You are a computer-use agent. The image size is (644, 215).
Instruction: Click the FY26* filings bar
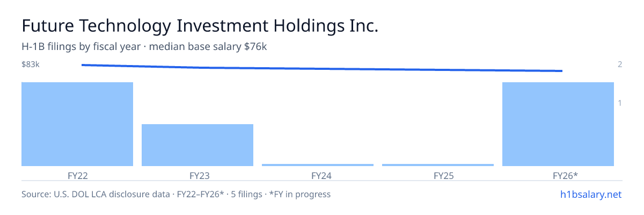[x=558, y=124]
